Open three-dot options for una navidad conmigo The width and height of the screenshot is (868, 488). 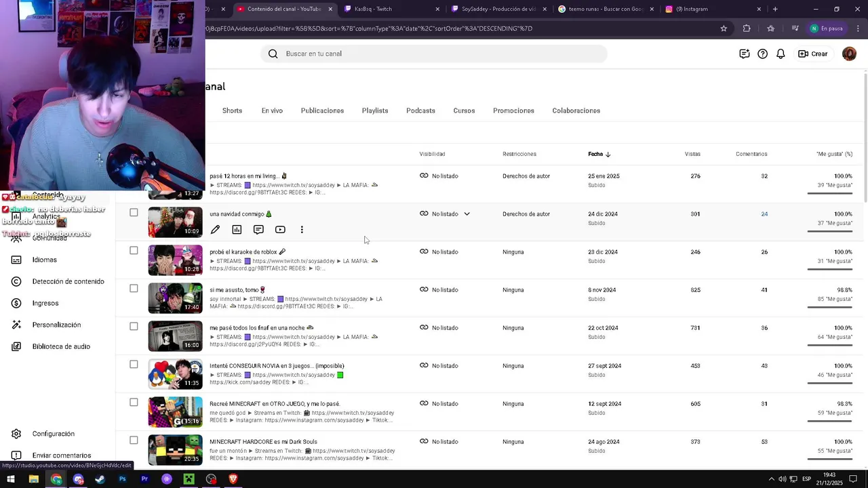click(x=302, y=230)
